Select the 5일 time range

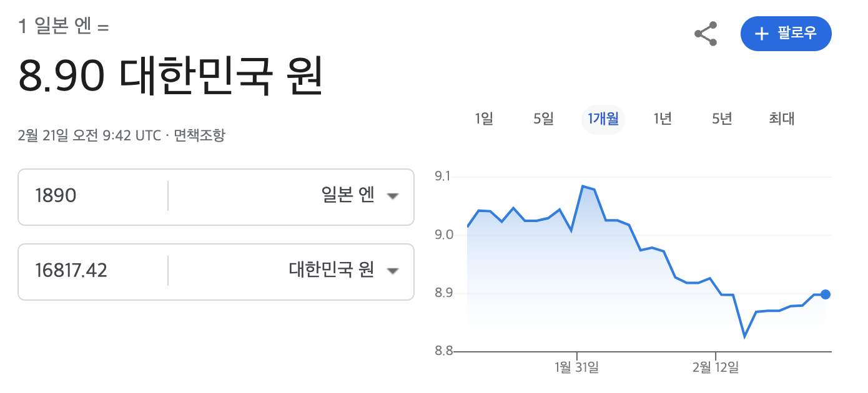[x=543, y=119]
